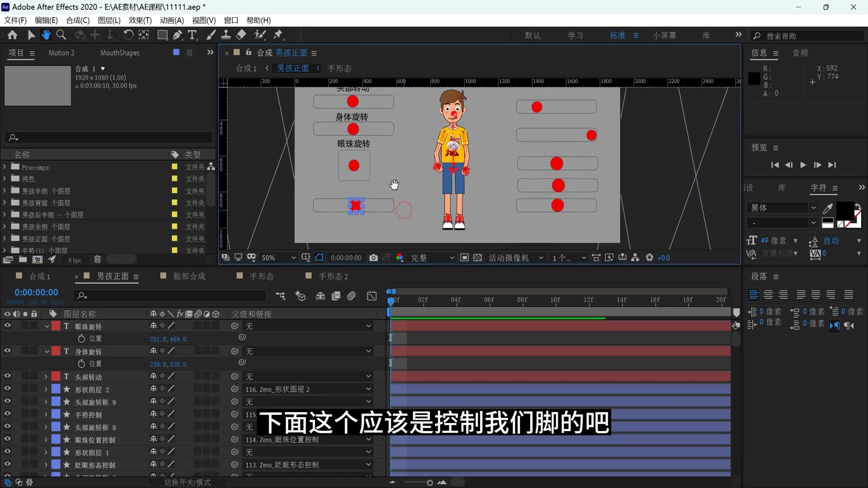Viewport: 868px width, 488px height.
Task: Select the Puppet Pin tool
Action: [278, 35]
